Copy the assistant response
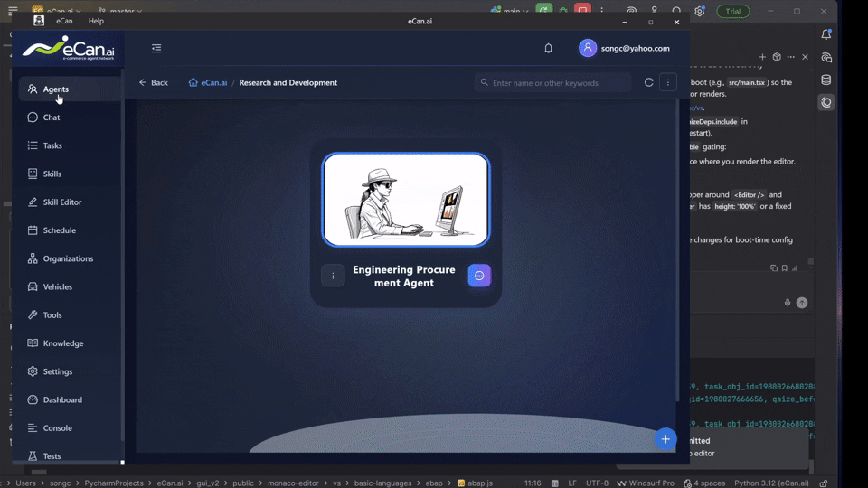The image size is (868, 488). coord(773,268)
